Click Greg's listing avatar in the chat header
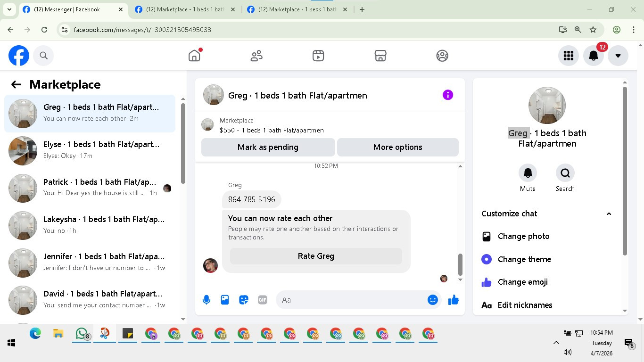The width and height of the screenshot is (644, 362). 213,95
